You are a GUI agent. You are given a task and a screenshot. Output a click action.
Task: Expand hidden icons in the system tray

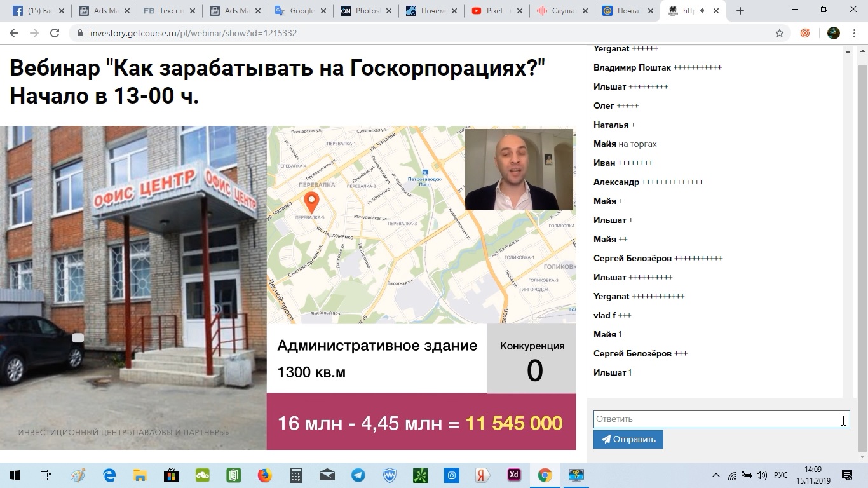click(717, 475)
